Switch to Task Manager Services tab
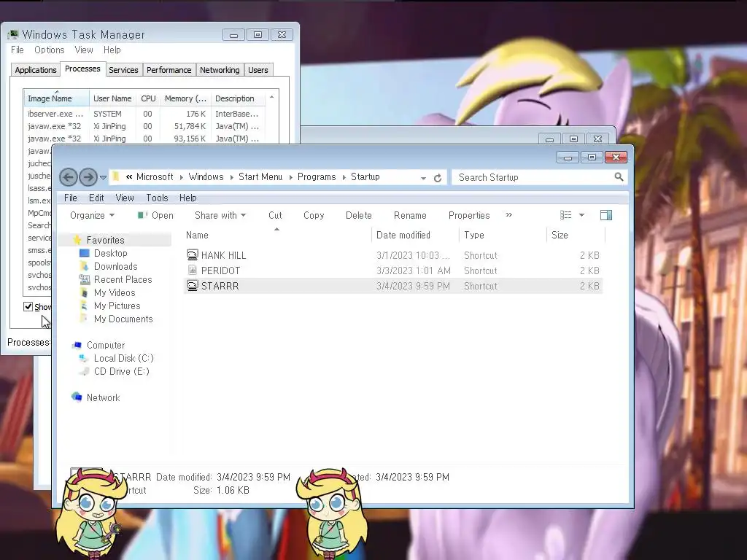Image resolution: width=747 pixels, height=560 pixels. point(123,70)
